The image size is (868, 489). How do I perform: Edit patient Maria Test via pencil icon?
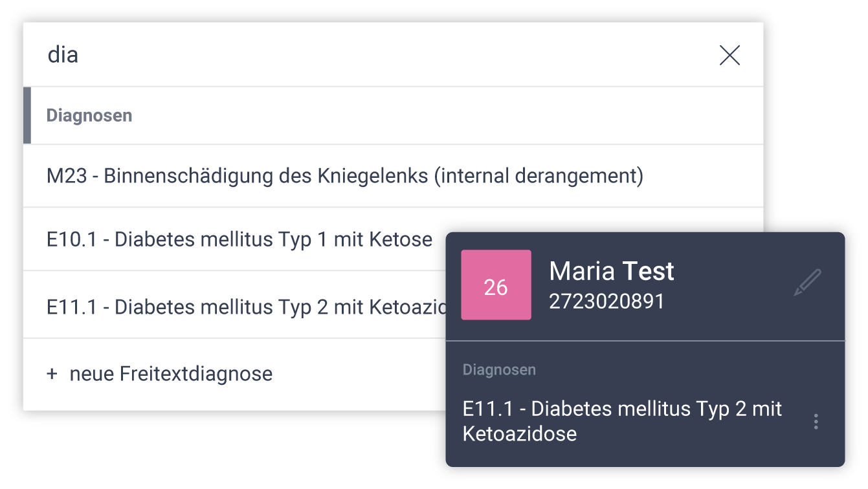coord(807,283)
